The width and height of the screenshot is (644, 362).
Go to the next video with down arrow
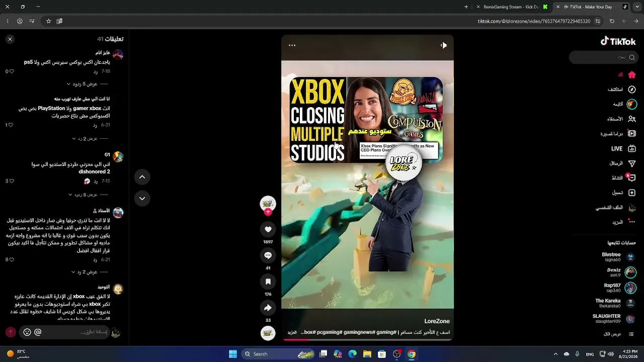[142, 198]
